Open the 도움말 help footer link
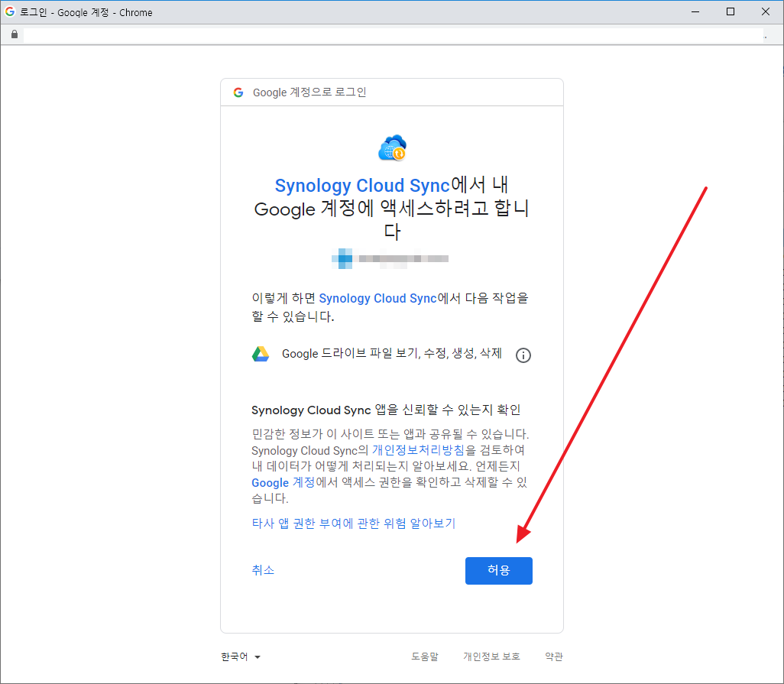 (425, 656)
